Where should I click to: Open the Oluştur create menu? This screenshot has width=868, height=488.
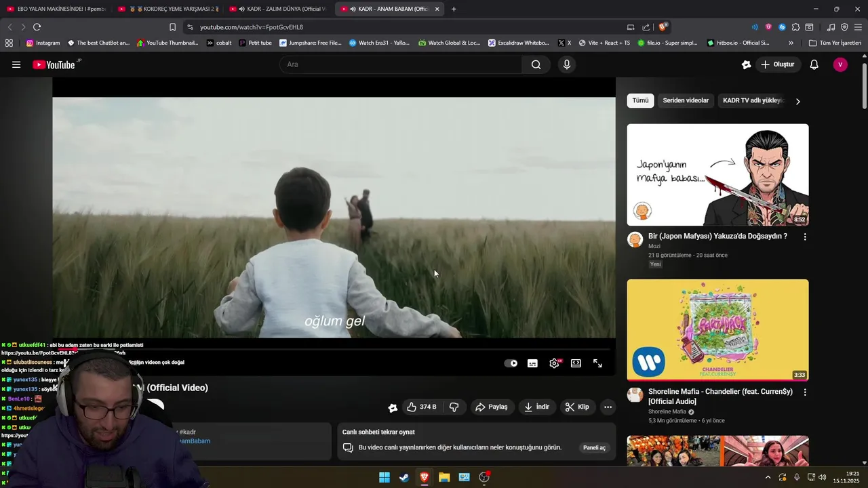click(777, 64)
